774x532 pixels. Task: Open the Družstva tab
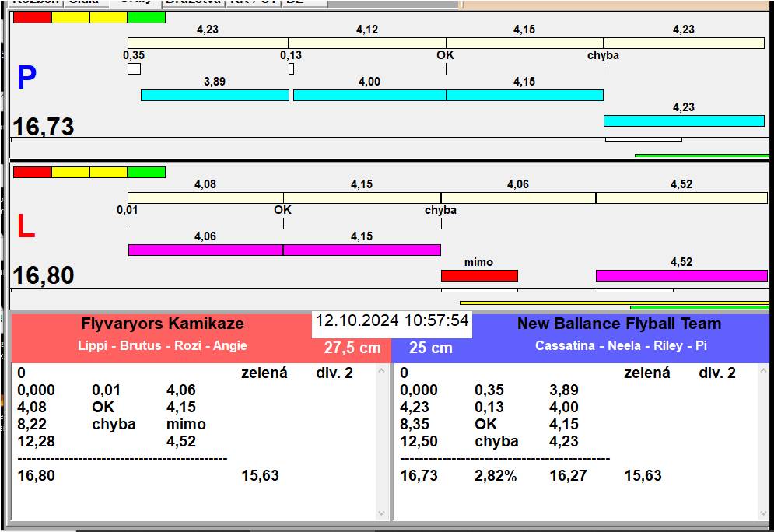194,2
